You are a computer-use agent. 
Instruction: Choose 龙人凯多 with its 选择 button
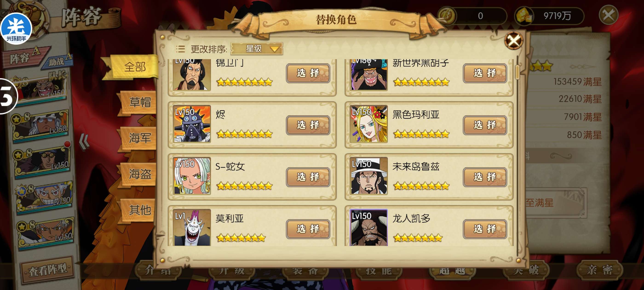pyautogui.click(x=485, y=229)
